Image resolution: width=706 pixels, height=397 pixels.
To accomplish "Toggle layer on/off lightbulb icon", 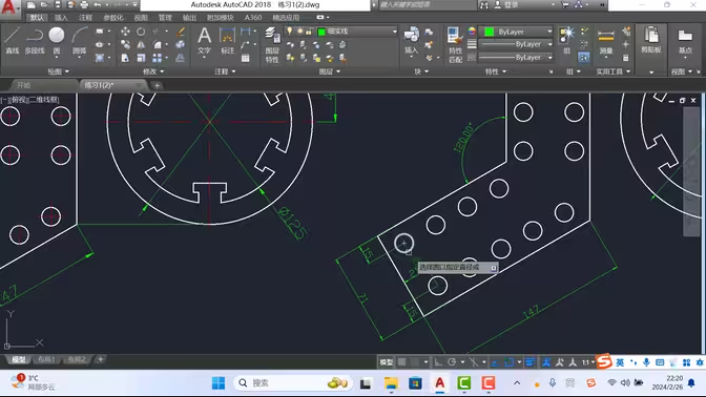I will [x=290, y=31].
